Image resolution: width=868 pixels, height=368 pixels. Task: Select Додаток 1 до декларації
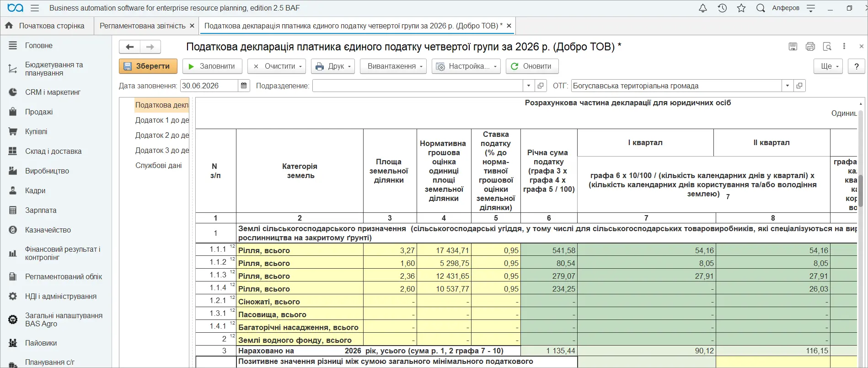[x=162, y=120]
